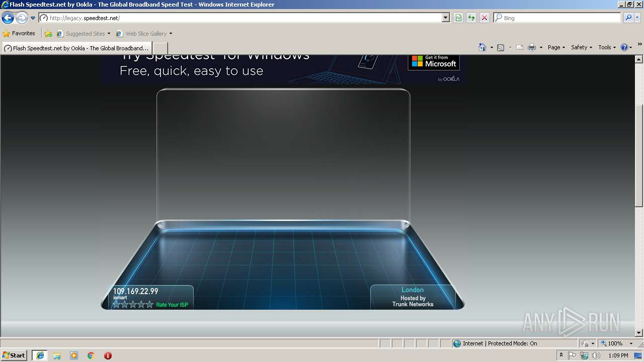Expand the address bar history dropdown
This screenshot has height=362, width=644.
(446, 18)
